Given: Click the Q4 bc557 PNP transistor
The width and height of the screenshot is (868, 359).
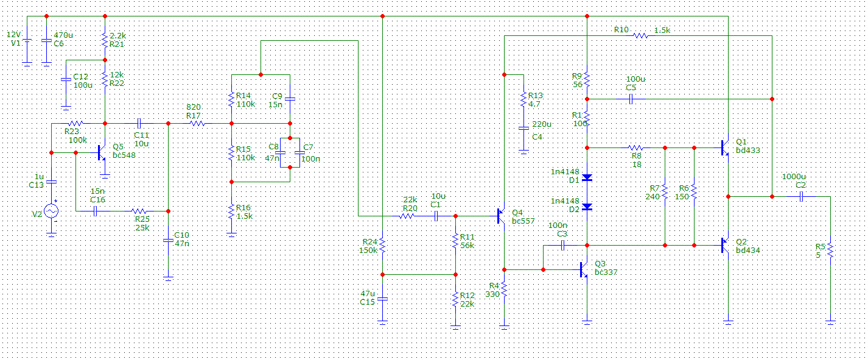Looking at the screenshot, I should pyautogui.click(x=501, y=216).
